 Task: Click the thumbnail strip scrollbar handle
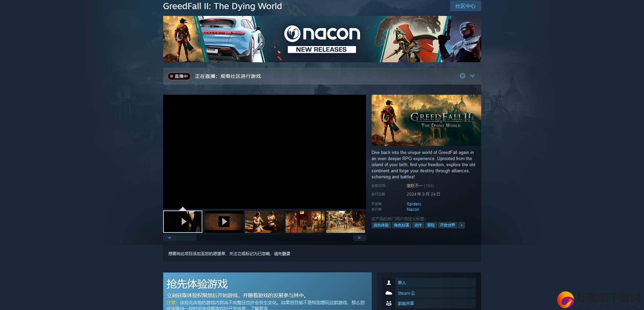pos(186,238)
